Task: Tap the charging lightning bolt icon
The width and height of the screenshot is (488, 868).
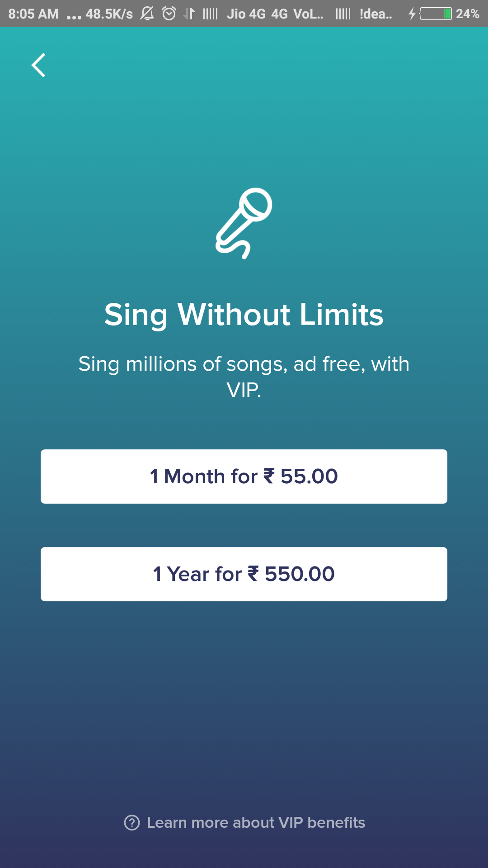Action: point(412,14)
